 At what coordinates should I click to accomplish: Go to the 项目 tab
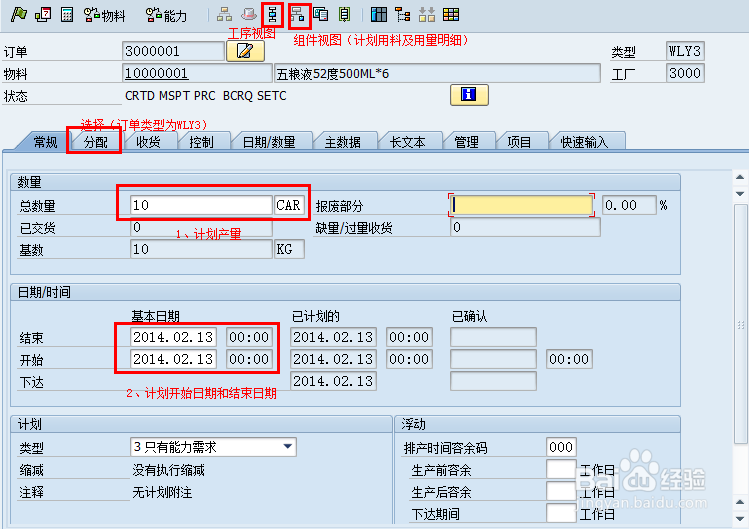519,142
